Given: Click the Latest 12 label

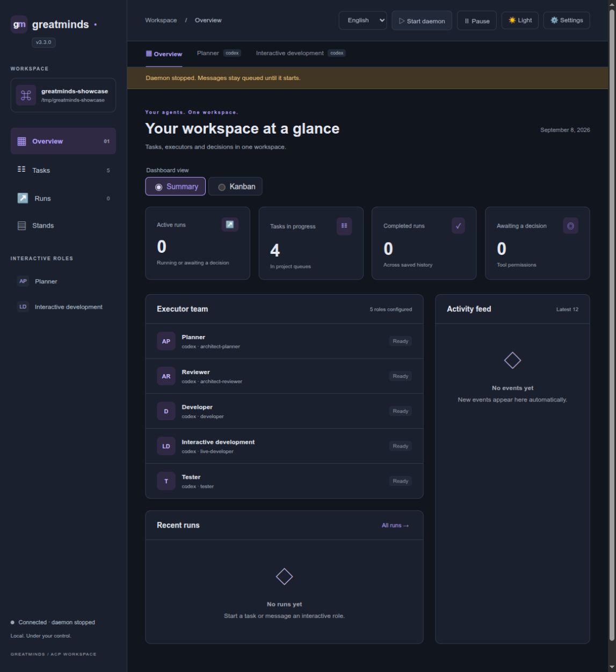Looking at the screenshot, I should [567, 310].
